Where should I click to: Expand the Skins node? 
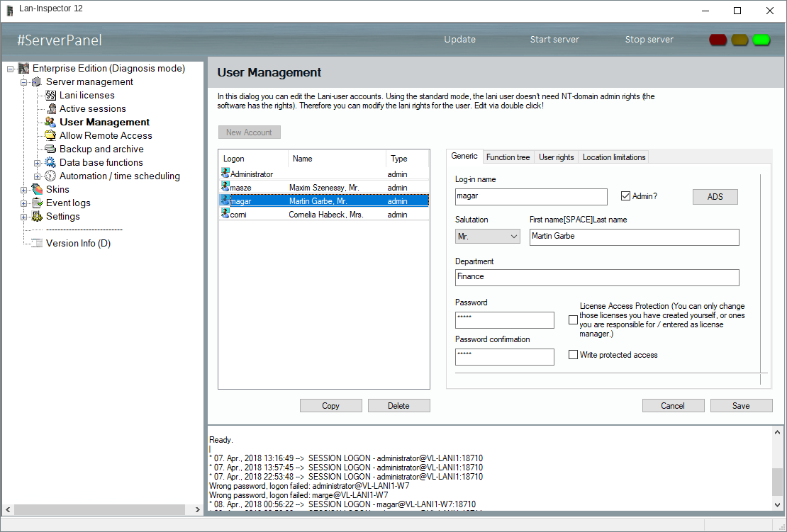[23, 190]
